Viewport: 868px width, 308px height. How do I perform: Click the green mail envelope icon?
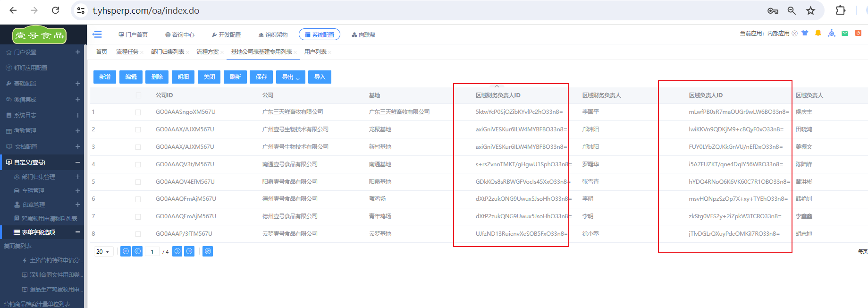pos(845,33)
